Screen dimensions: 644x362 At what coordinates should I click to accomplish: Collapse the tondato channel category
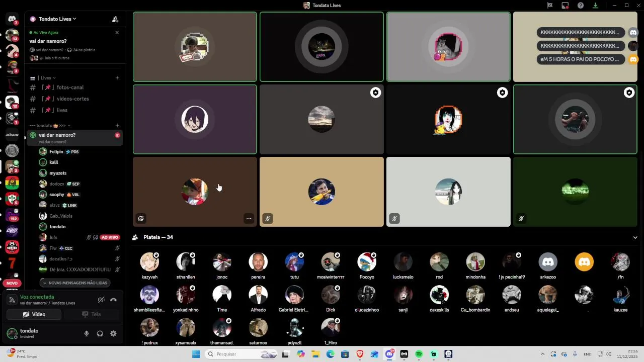point(50,125)
